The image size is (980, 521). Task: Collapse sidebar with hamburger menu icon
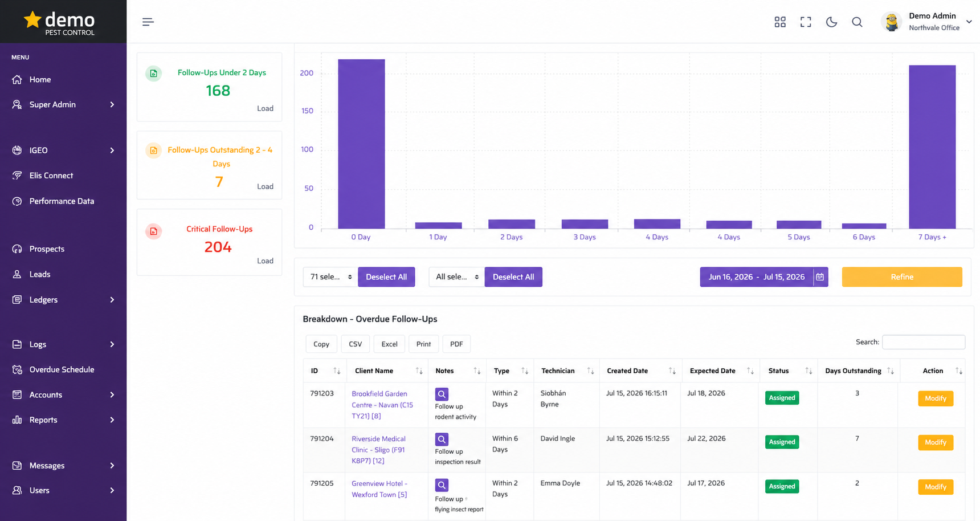[148, 22]
